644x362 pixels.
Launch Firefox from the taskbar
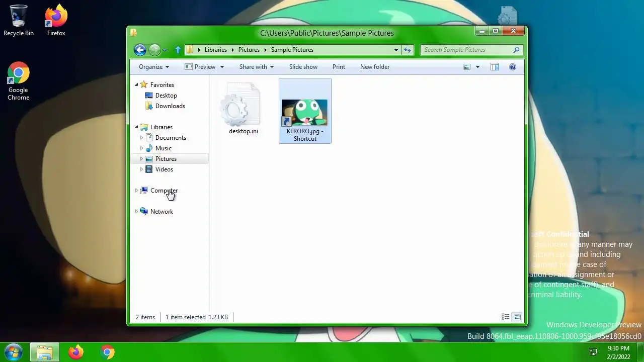(76, 352)
